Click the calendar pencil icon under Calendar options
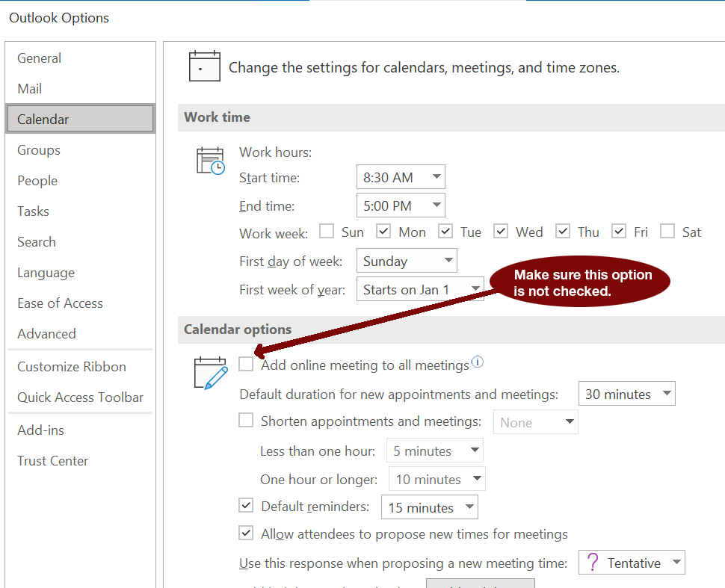 (211, 373)
